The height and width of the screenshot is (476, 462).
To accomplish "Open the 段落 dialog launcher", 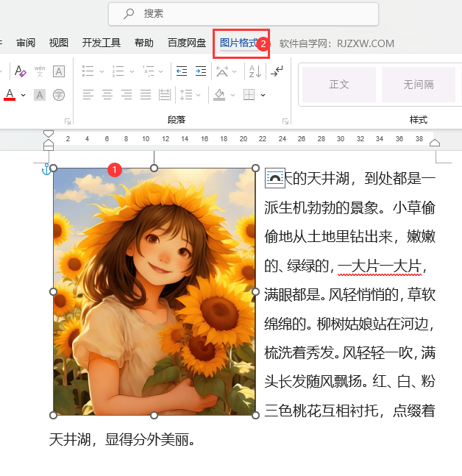I will (285, 121).
